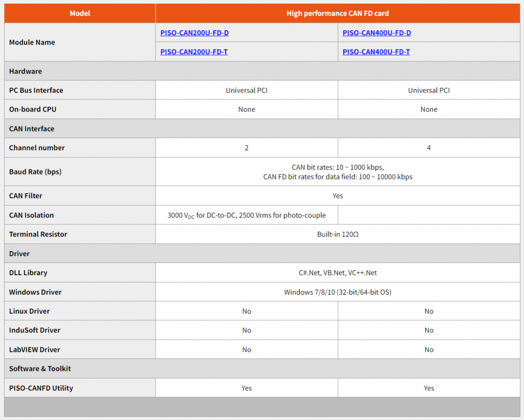Select On-board CPU "None" for CAN400U
524x420 pixels.
[429, 109]
